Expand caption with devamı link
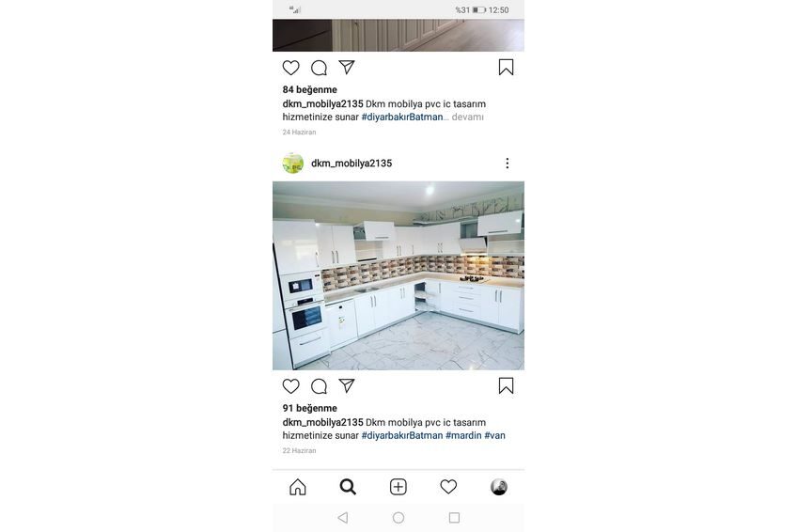 468,117
